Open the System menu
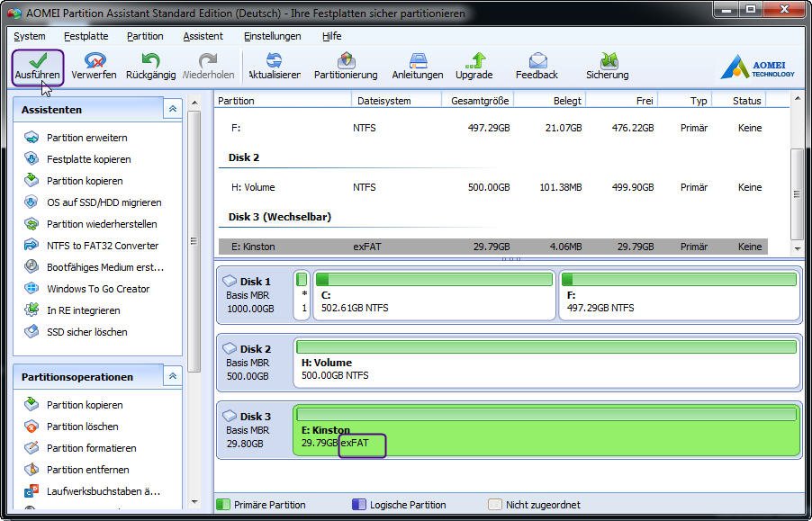The image size is (812, 521). point(30,36)
